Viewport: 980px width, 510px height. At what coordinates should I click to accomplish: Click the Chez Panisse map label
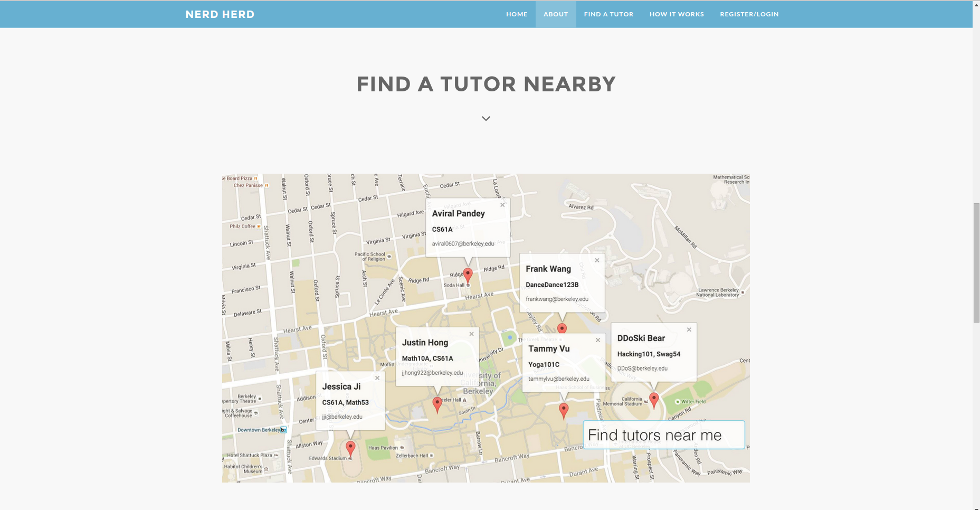pos(248,185)
